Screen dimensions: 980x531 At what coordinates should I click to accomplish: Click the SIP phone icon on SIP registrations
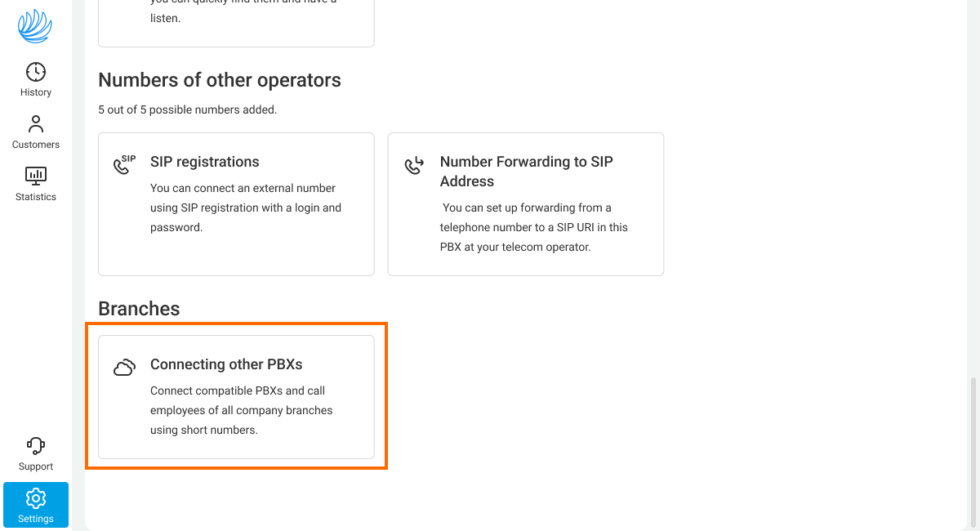(123, 164)
